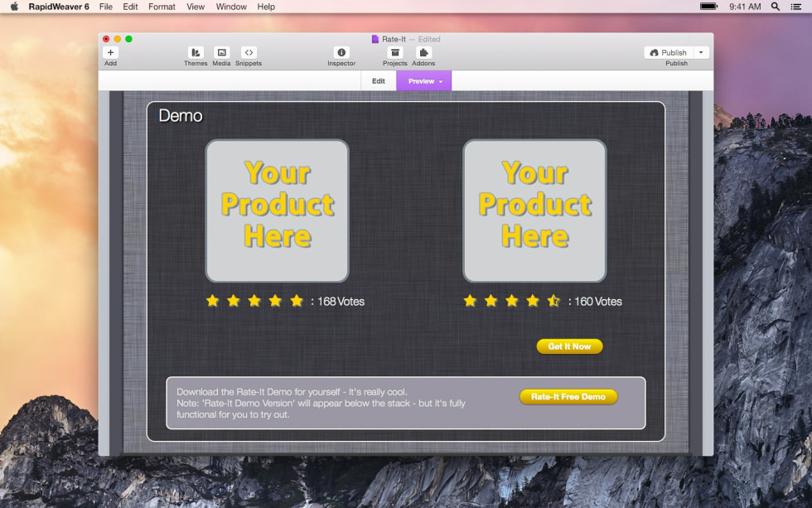Open the Themes browser
The width and height of the screenshot is (812, 508).
pos(196,52)
